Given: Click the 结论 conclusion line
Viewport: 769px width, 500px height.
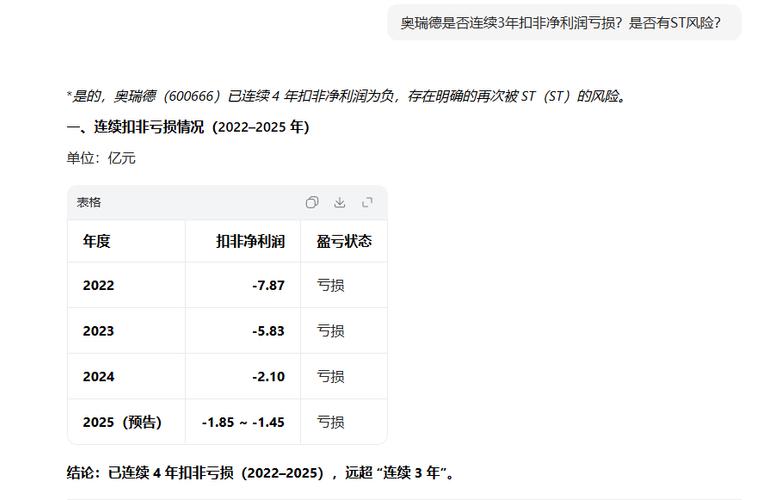Looking at the screenshot, I should pyautogui.click(x=260, y=473).
